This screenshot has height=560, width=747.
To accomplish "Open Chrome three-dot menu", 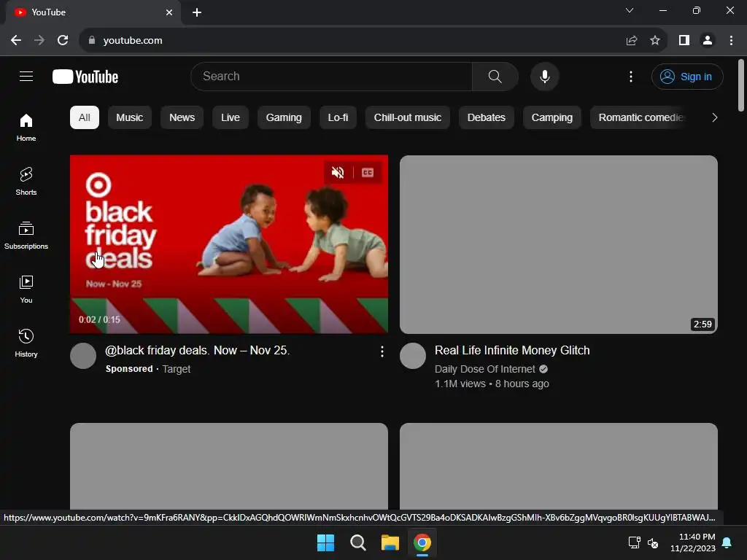I will click(x=731, y=41).
